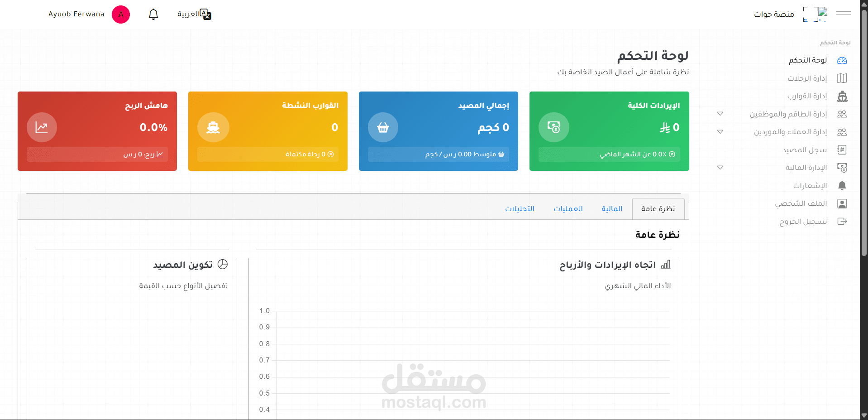Click the profile person icon in the sidebar
This screenshot has height=420, width=868.
(842, 203)
